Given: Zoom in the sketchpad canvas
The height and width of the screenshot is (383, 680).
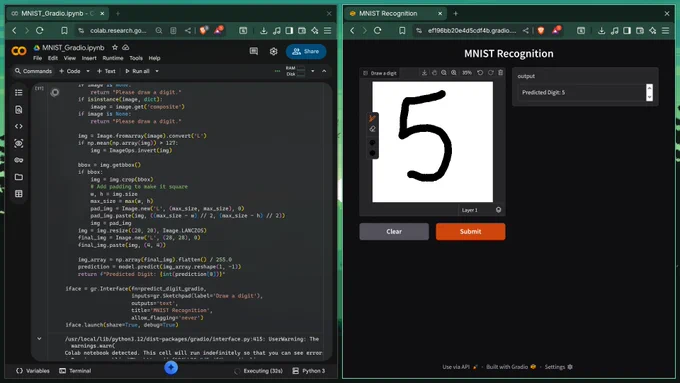Looking at the screenshot, I should click(454, 73).
